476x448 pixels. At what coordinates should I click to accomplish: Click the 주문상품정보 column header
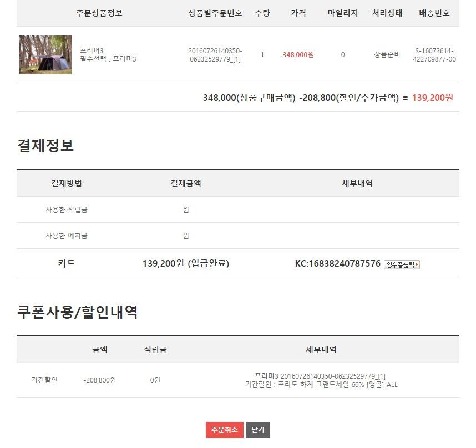click(x=99, y=13)
